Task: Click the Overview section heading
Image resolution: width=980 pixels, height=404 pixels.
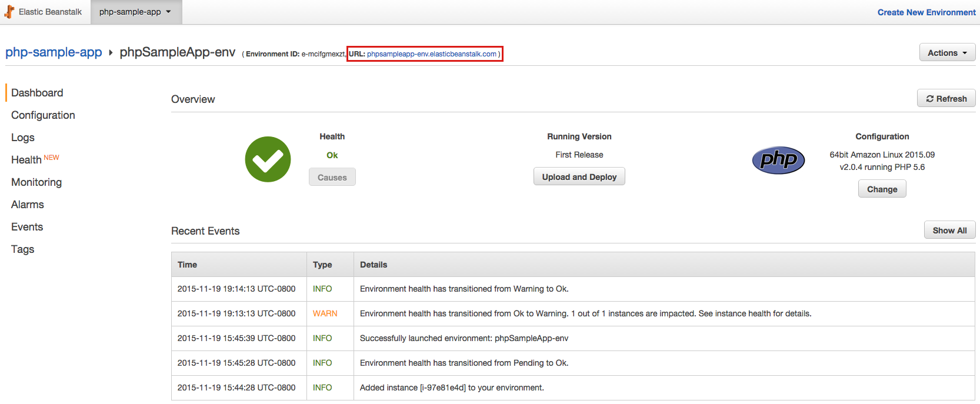Action: click(x=193, y=99)
